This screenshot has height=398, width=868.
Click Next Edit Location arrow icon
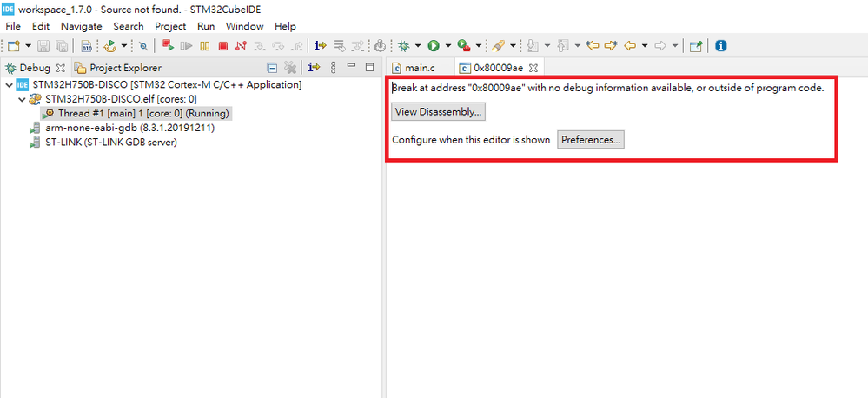click(611, 46)
